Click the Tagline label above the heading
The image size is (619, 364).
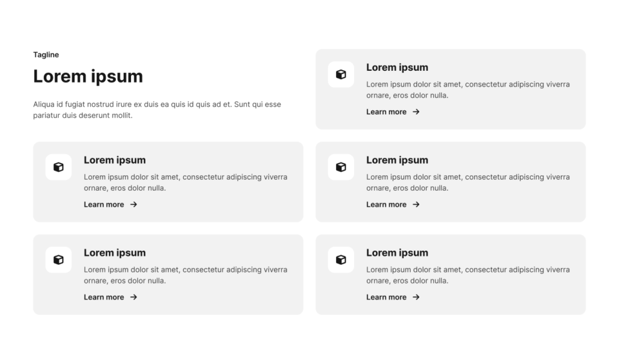click(46, 55)
